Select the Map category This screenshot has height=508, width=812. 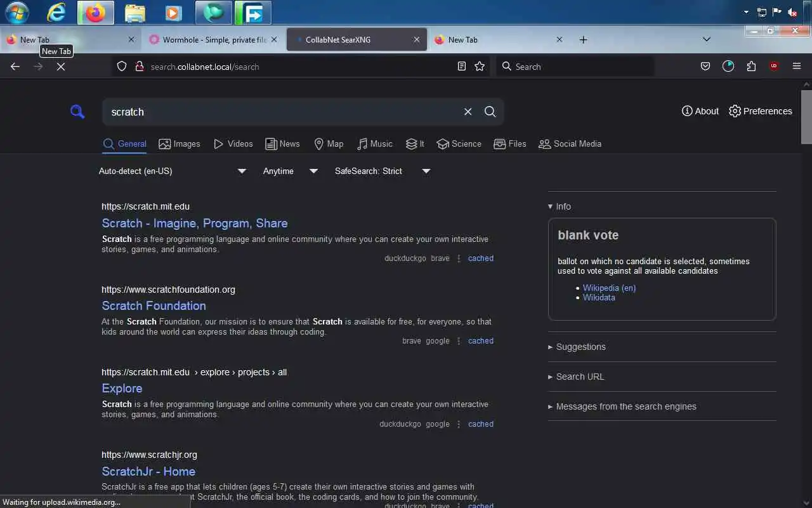[x=329, y=144]
